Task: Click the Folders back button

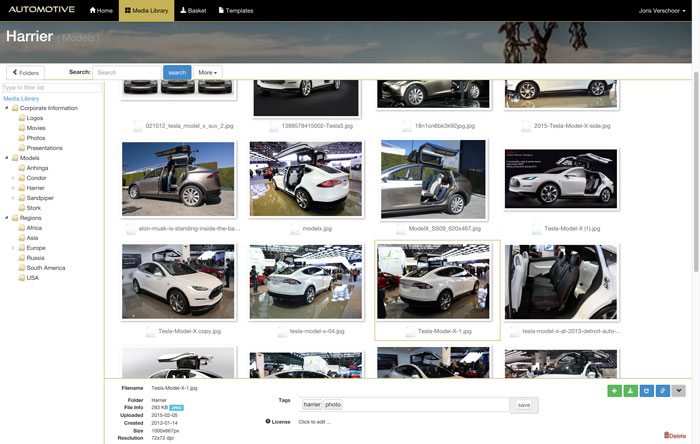Action: [25, 72]
